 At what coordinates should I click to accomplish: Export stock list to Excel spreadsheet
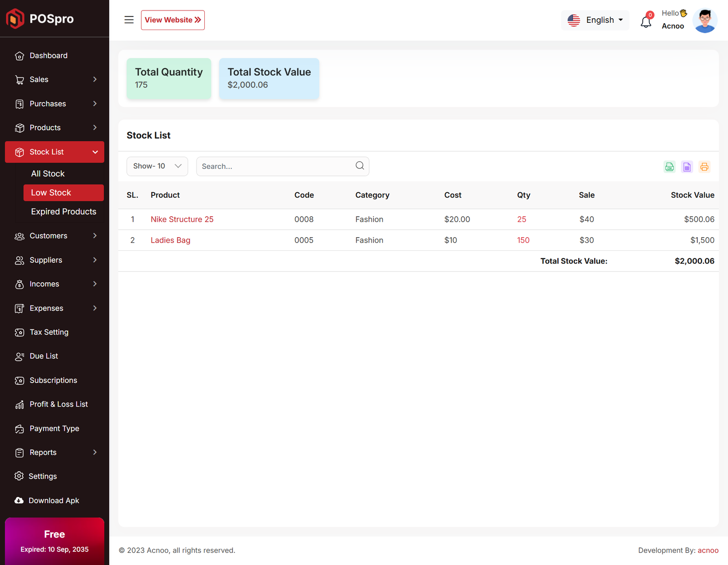click(x=687, y=167)
